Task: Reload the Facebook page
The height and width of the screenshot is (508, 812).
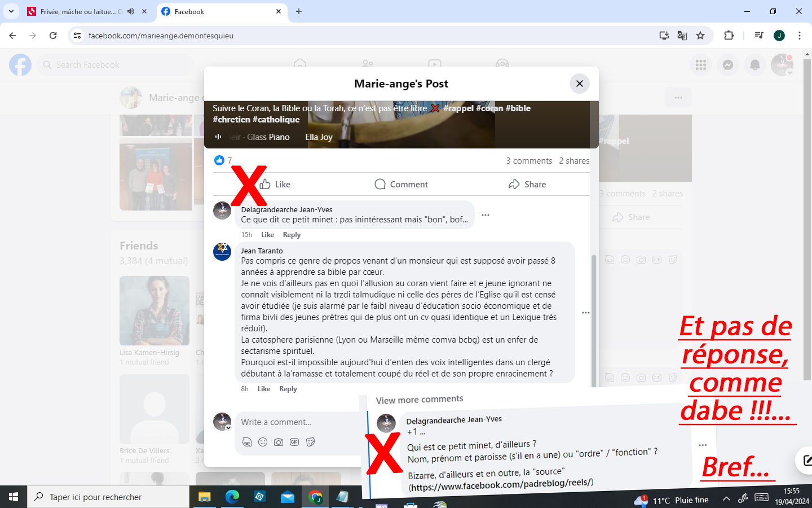Action: 53,36
